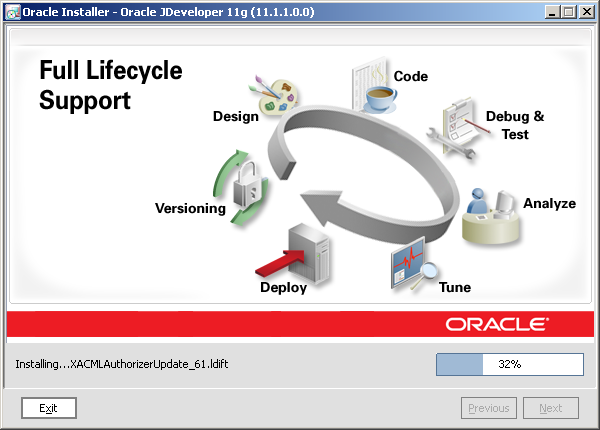The height and width of the screenshot is (430, 600).
Task: Click the Tune monitor magnifier icon
Action: [x=413, y=265]
